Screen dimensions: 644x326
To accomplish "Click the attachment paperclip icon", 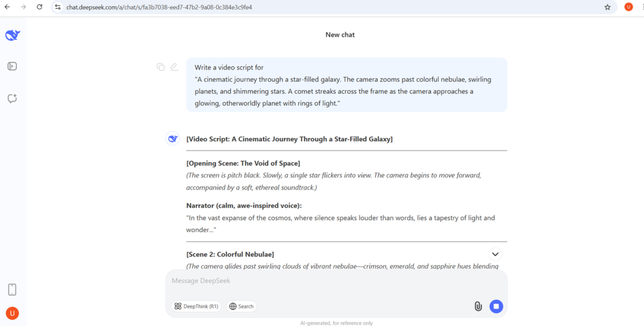I will coord(478,306).
